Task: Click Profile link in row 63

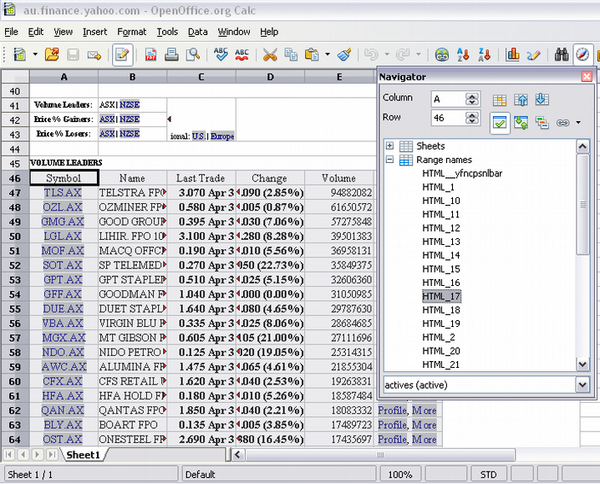Action: (x=392, y=425)
